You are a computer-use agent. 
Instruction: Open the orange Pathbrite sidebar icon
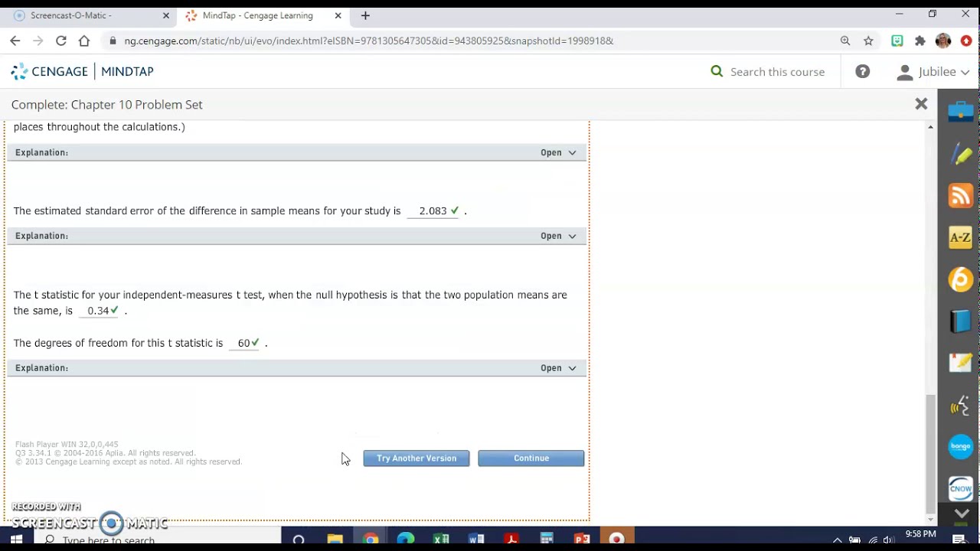[960, 279]
